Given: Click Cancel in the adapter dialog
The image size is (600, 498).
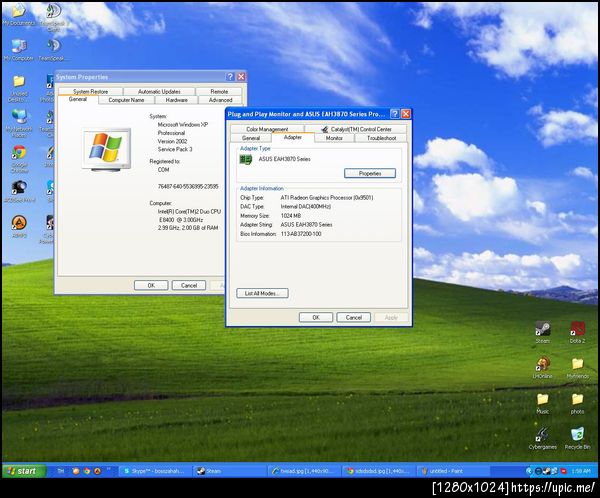Looking at the screenshot, I should tap(354, 317).
